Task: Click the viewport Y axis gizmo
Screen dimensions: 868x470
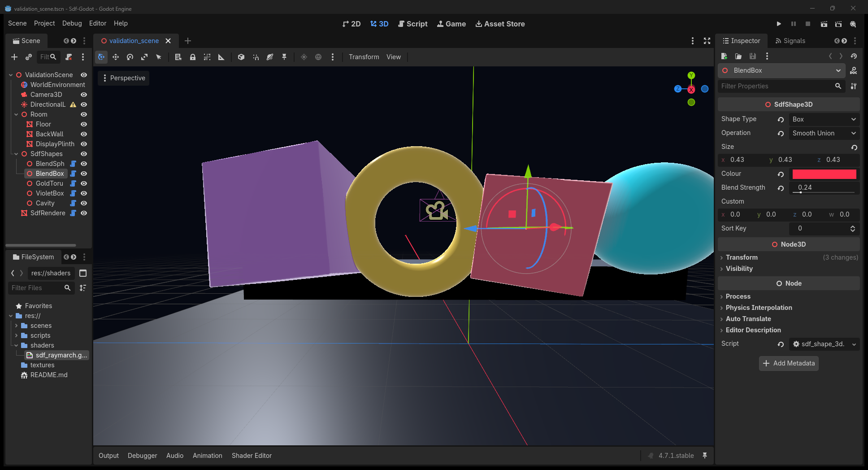Action: [x=691, y=75]
